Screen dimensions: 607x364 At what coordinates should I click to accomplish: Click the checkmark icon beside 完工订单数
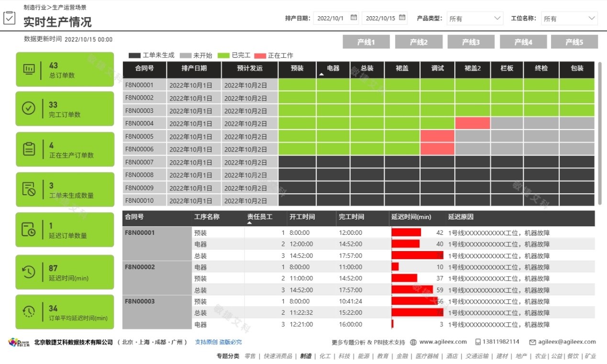pos(30,109)
